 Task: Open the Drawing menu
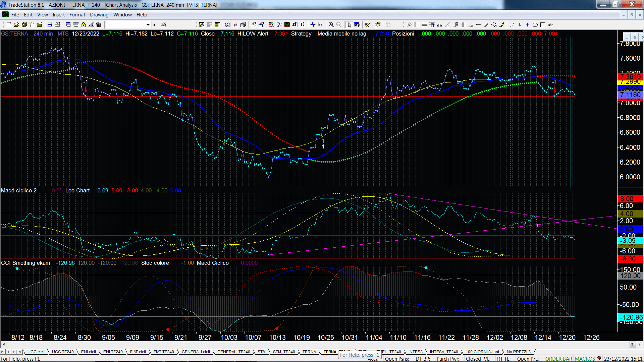coord(99,15)
